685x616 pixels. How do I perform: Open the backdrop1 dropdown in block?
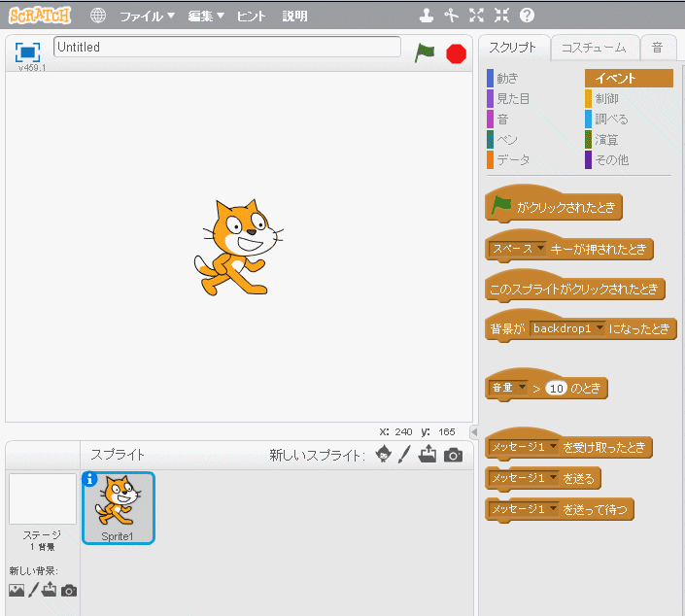(567, 328)
